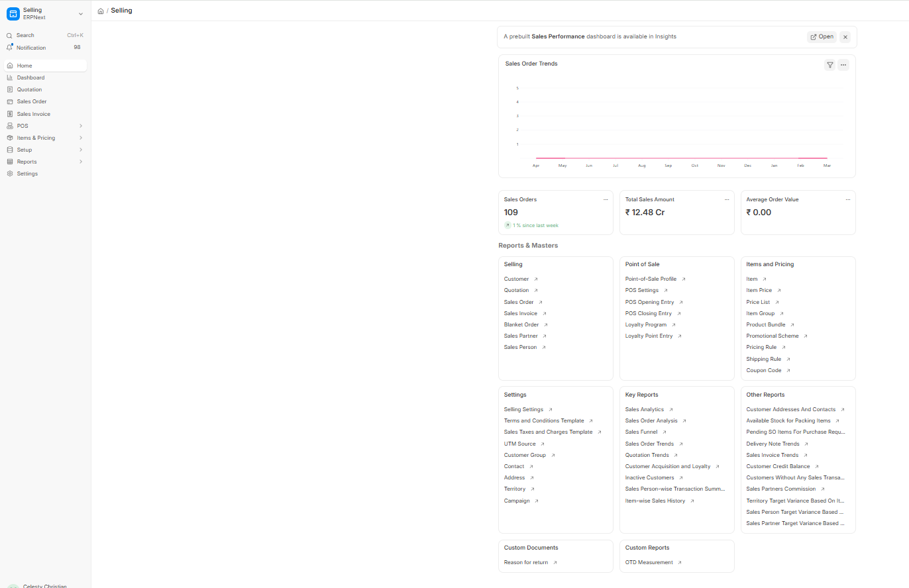Click the Total Sales Amount ₹ 12.48 Cr value
Screen dimensions: 909x588
tap(645, 213)
